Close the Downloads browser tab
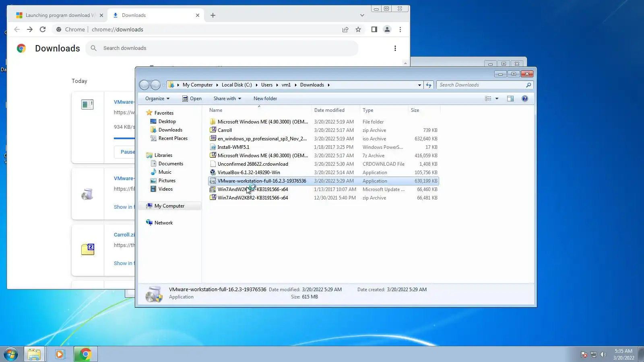Image resolution: width=644 pixels, height=362 pixels. (198, 15)
